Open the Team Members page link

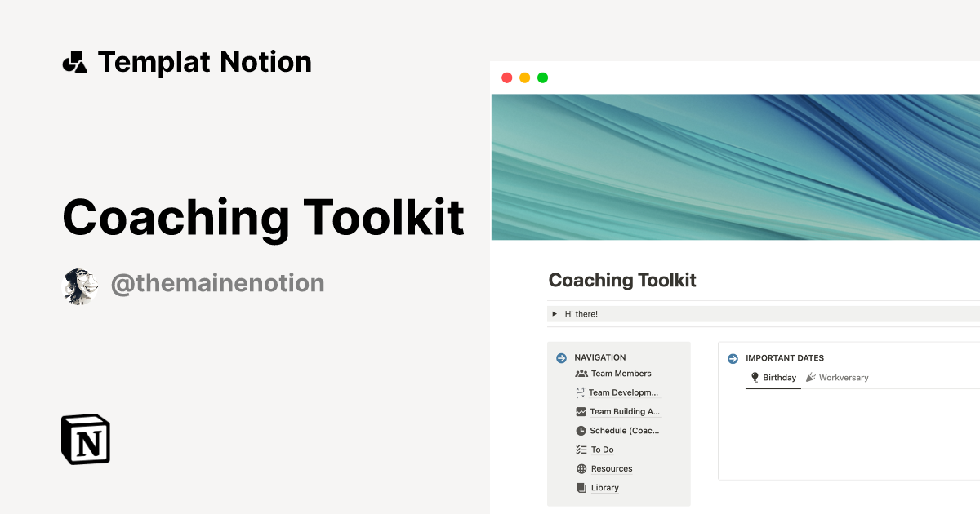620,373
